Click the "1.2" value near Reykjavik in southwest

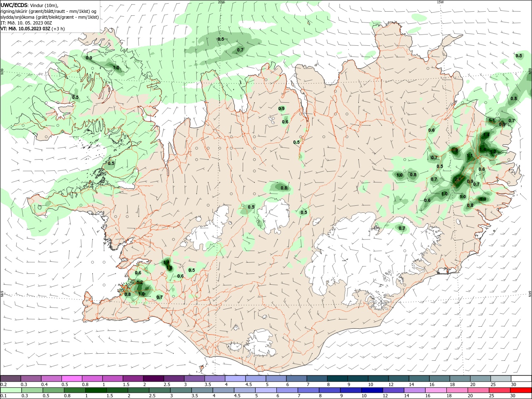click(140, 282)
